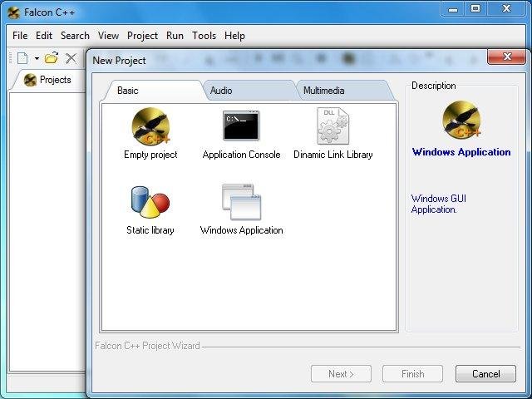Close the New Project dialog
The width and height of the screenshot is (532, 399).
point(506,57)
